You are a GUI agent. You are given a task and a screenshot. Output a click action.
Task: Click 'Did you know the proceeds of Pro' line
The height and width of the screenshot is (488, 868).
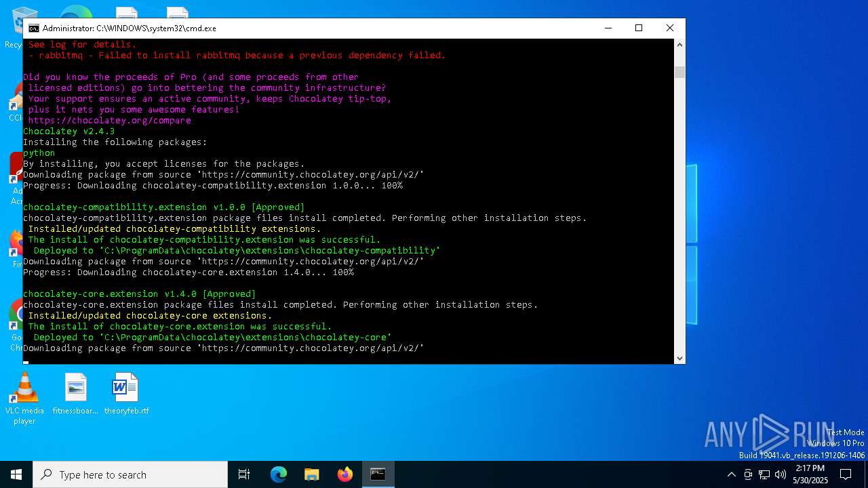click(x=191, y=77)
